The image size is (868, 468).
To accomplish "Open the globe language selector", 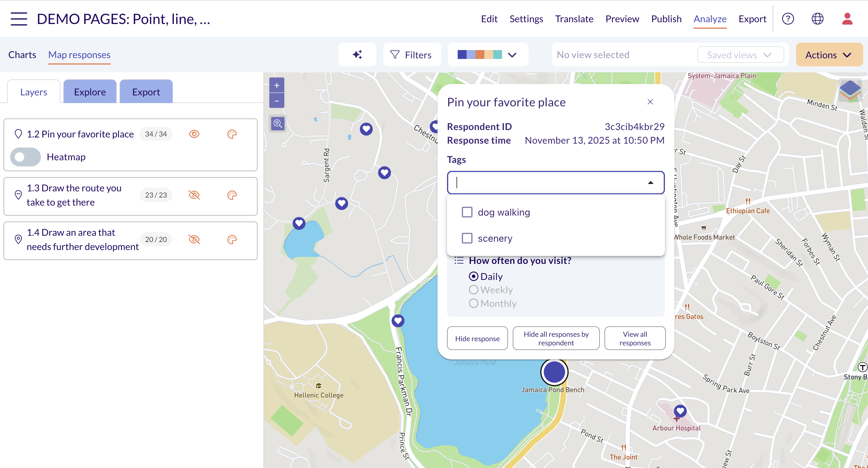I will (x=817, y=19).
